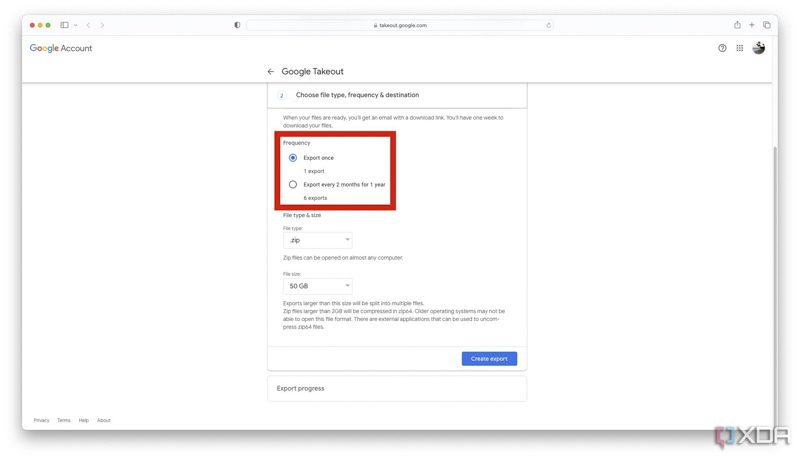
Task: Open the Google Account logo link
Action: (61, 48)
